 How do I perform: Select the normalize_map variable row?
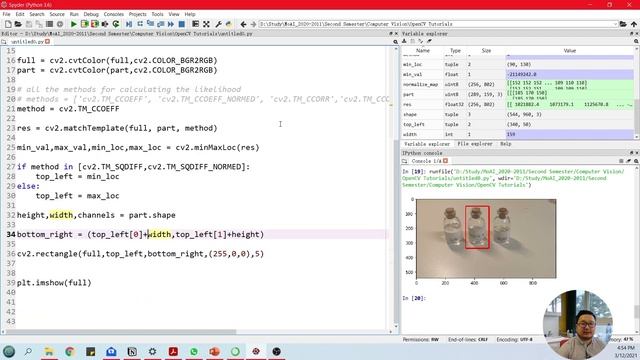click(518, 84)
